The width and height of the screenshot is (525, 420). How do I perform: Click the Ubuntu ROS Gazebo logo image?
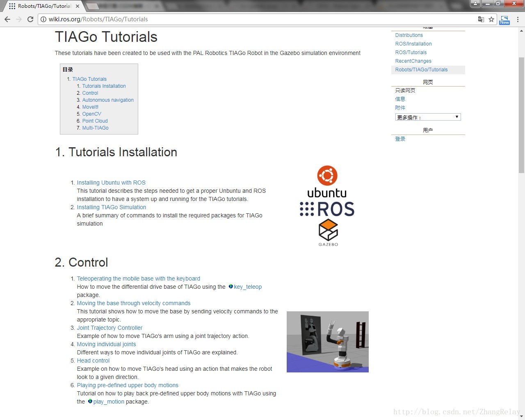327,206
